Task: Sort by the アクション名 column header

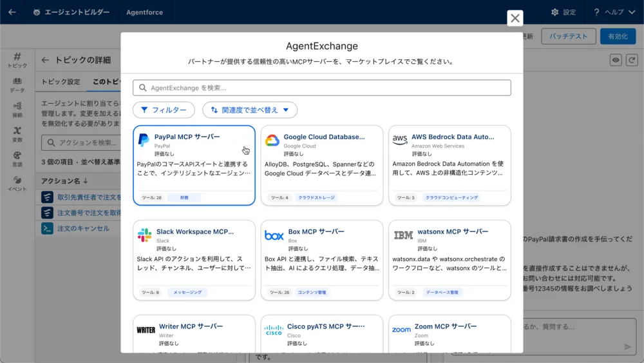Action: 64,181
